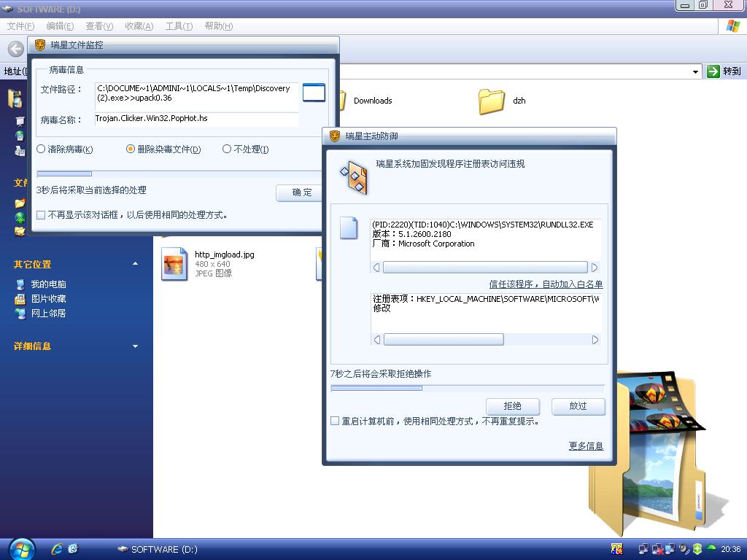Image resolution: width=747 pixels, height=560 pixels.
Task: Click the 注册表项 HKEY_LOCAL_MACHINE text box
Action: click(x=485, y=314)
